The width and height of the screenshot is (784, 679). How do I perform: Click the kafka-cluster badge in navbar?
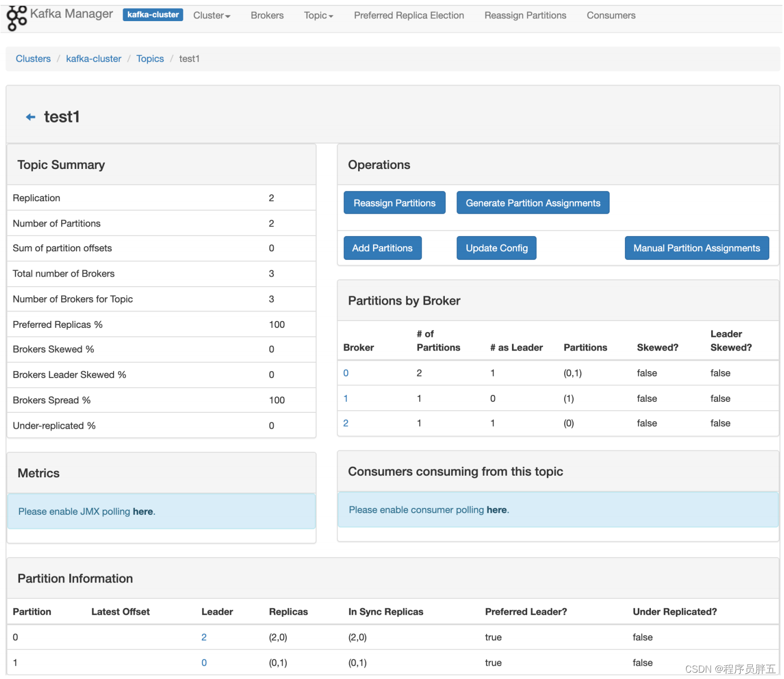pyautogui.click(x=153, y=15)
